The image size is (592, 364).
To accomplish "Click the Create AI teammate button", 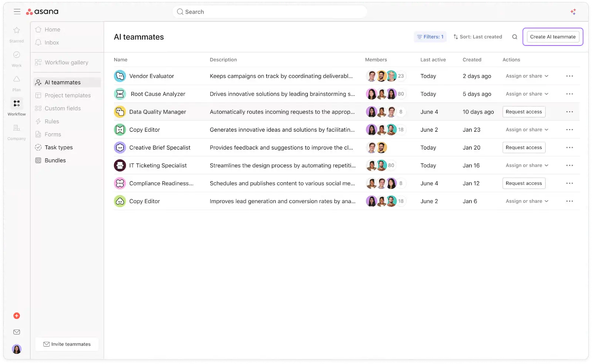I will 552,37.
